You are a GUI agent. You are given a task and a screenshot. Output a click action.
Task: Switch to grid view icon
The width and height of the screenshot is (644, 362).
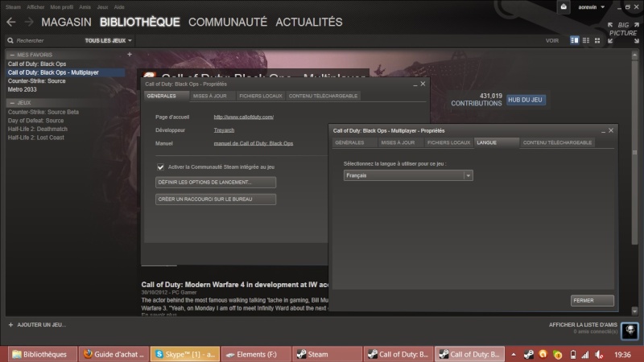point(597,40)
